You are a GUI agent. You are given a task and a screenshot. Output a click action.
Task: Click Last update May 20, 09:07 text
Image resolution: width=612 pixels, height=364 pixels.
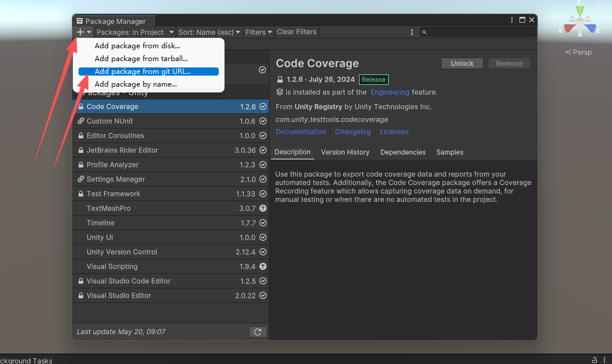click(121, 332)
